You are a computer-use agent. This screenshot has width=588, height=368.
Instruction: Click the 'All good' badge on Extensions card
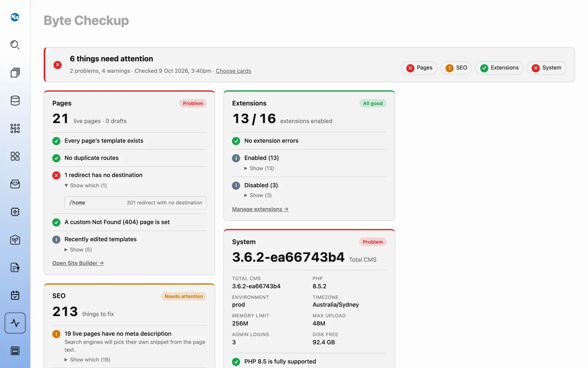pos(373,103)
